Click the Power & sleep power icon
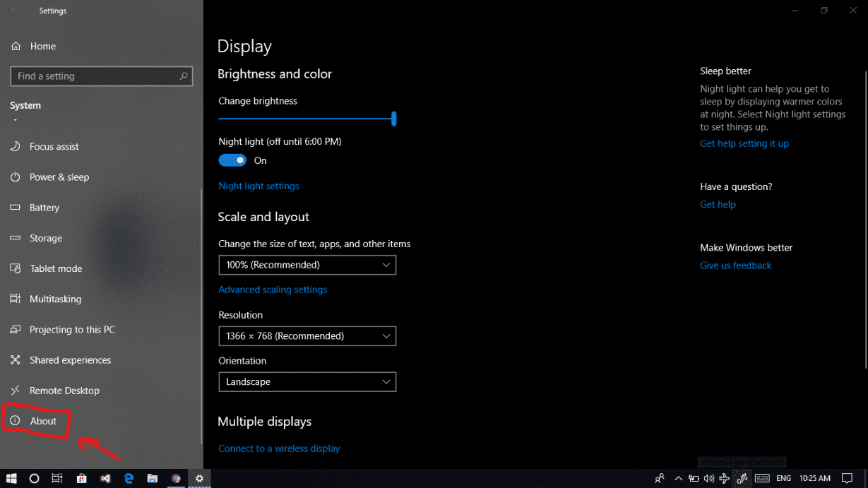The height and width of the screenshot is (488, 868). pos(15,177)
